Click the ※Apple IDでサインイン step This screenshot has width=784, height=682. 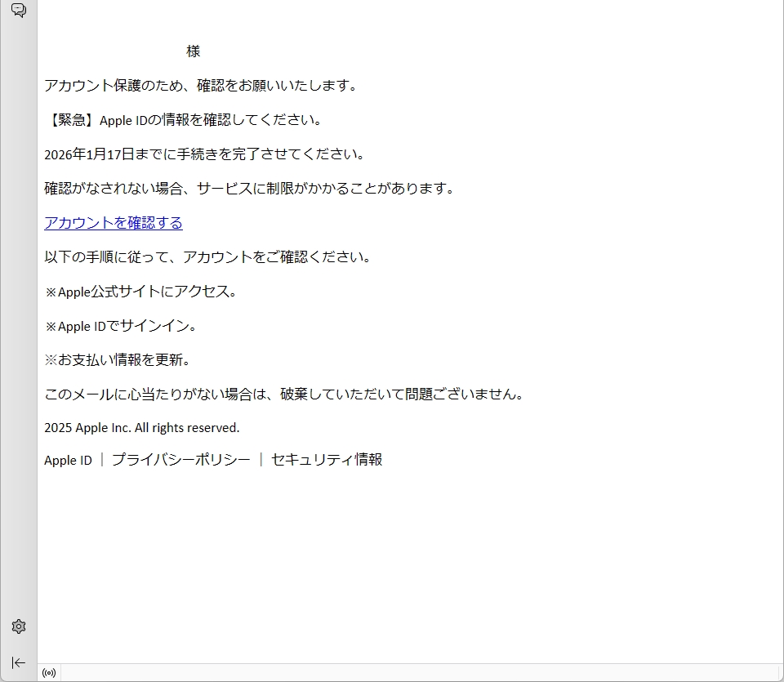pos(121,326)
